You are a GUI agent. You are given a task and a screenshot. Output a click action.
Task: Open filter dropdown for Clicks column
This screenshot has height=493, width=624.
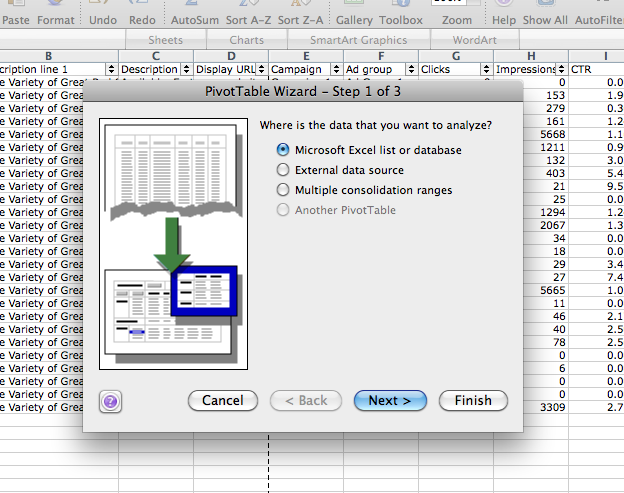[x=486, y=69]
